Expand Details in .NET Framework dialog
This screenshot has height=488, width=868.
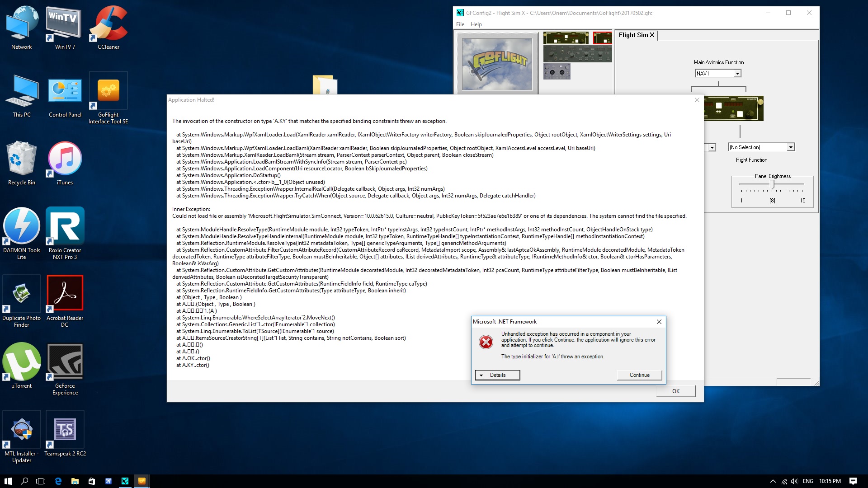click(497, 375)
